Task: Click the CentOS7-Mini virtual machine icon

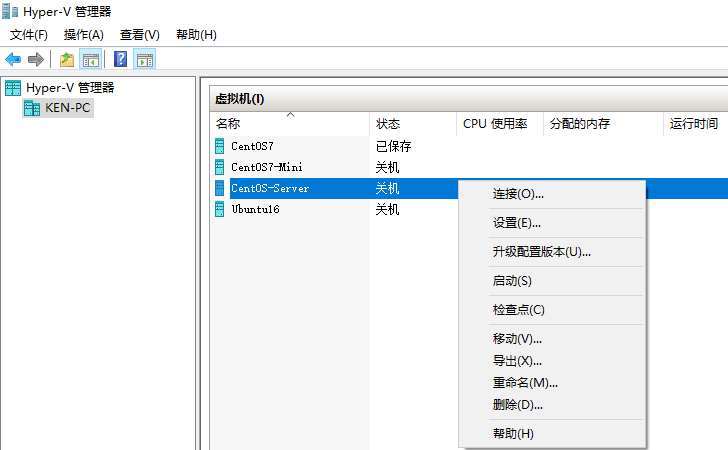Action: coord(220,167)
